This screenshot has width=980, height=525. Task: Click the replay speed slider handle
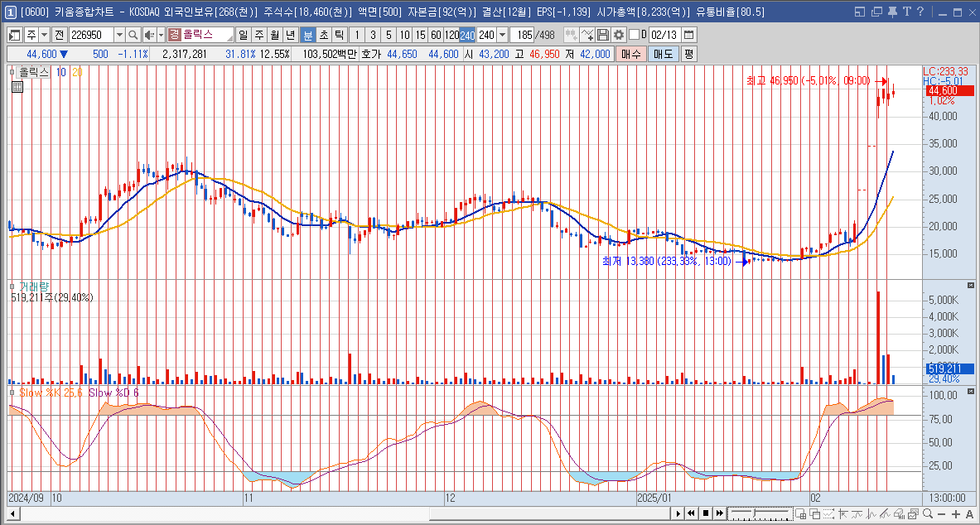point(756,513)
